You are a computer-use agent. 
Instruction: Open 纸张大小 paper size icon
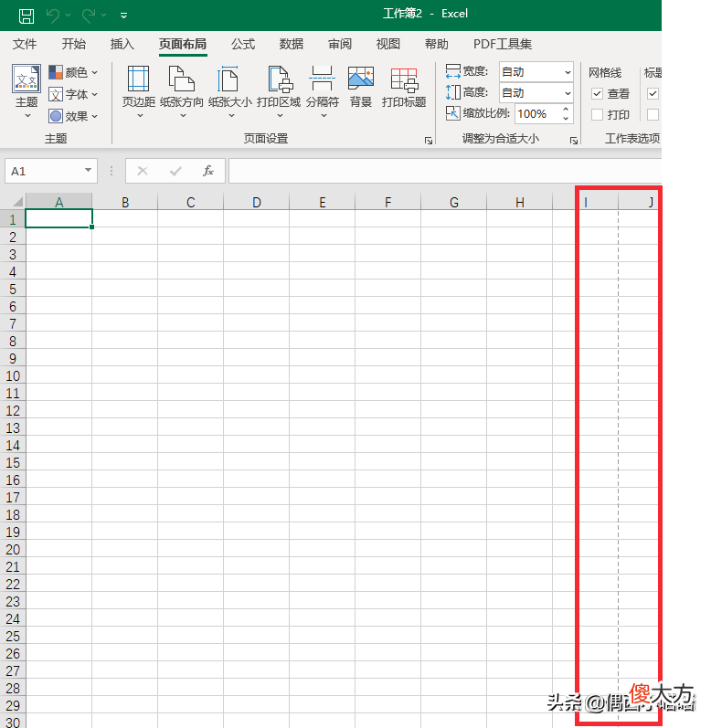click(x=228, y=79)
